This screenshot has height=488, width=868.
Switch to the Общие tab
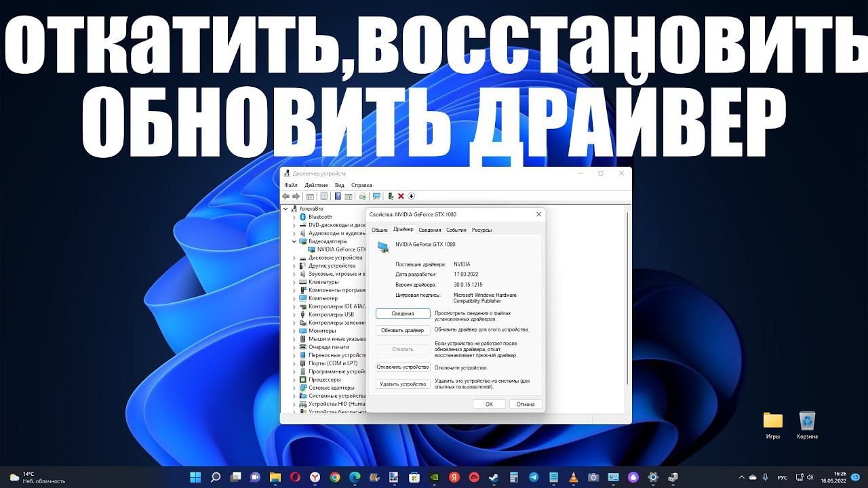379,230
